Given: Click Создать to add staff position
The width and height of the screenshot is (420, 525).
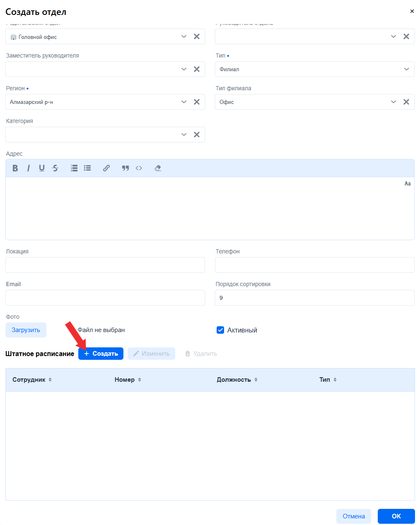Looking at the screenshot, I should [101, 354].
